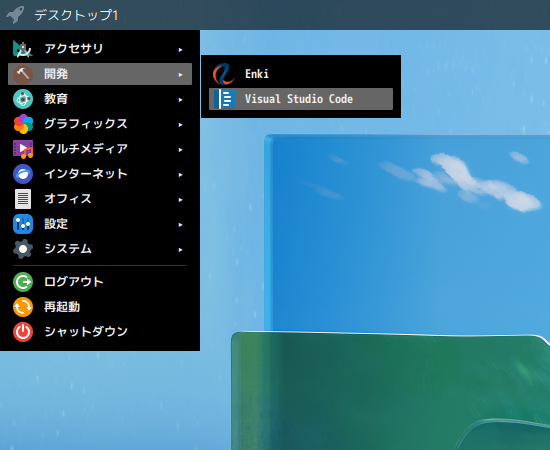Click the Enki application icon
Image resolution: width=550 pixels, height=450 pixels.
tap(224, 74)
